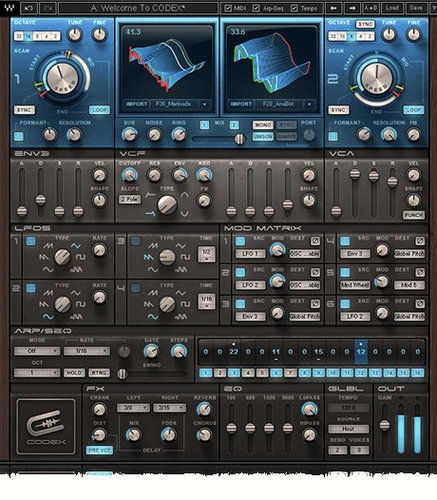
Task: Toggle sequencer step 5 button
Action: pyautogui.click(x=262, y=373)
